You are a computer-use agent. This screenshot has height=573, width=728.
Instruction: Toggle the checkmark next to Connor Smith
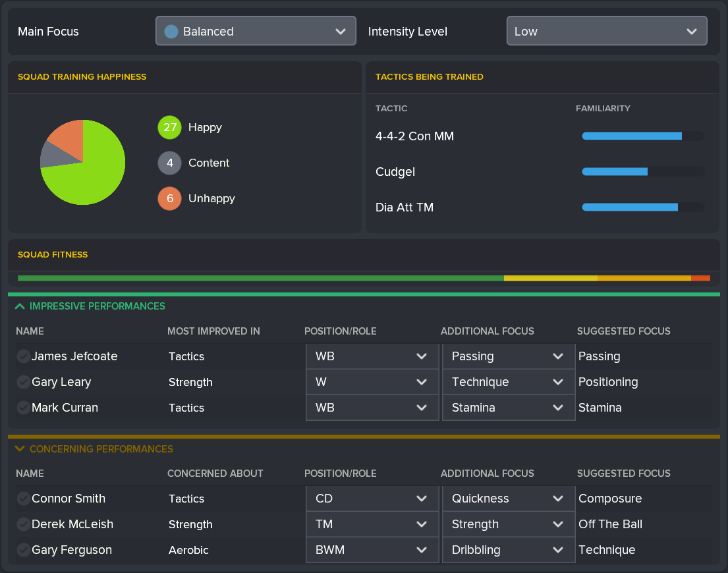coord(23,499)
